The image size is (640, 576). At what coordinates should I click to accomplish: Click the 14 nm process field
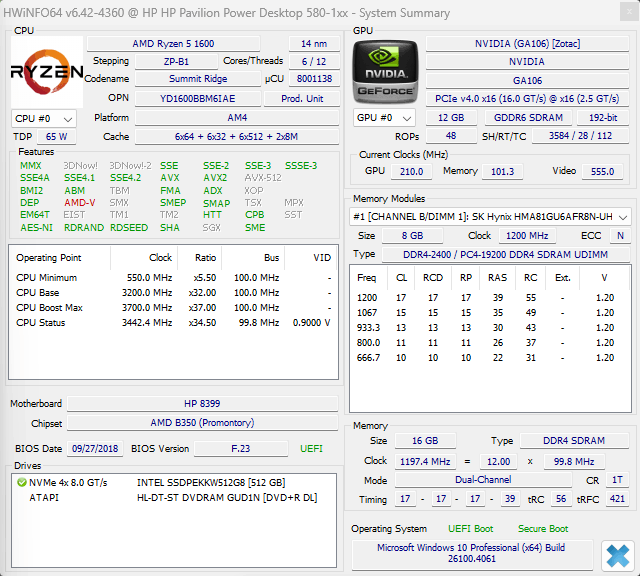click(314, 44)
